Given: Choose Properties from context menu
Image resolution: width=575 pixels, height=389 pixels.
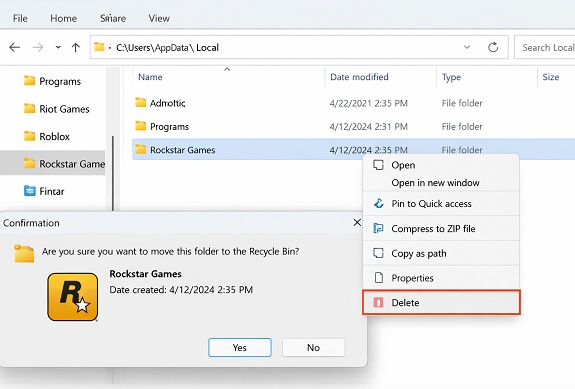Looking at the screenshot, I should pos(441,278).
